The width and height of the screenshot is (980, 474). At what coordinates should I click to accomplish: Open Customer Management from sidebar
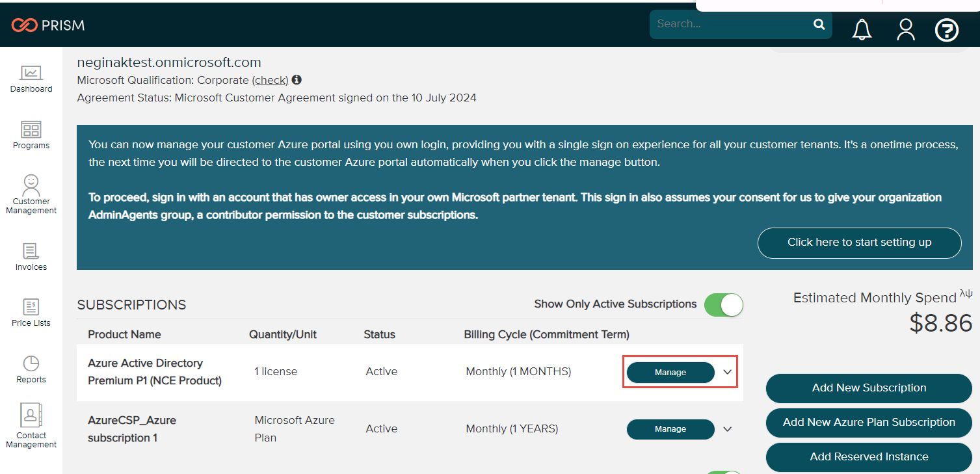31,194
